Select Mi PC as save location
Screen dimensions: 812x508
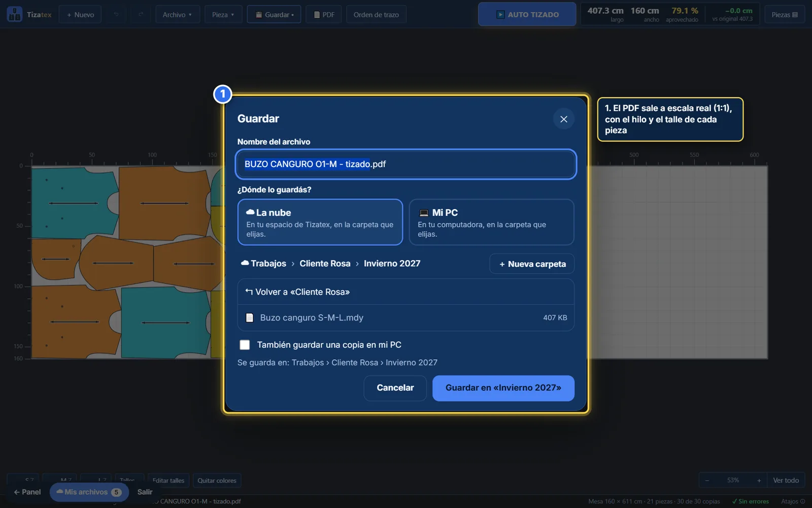[491, 222]
